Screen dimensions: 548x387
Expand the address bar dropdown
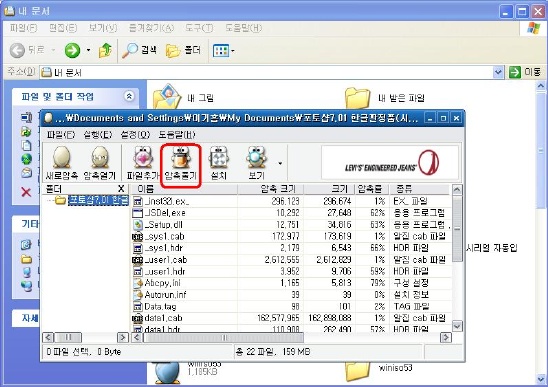click(x=498, y=72)
